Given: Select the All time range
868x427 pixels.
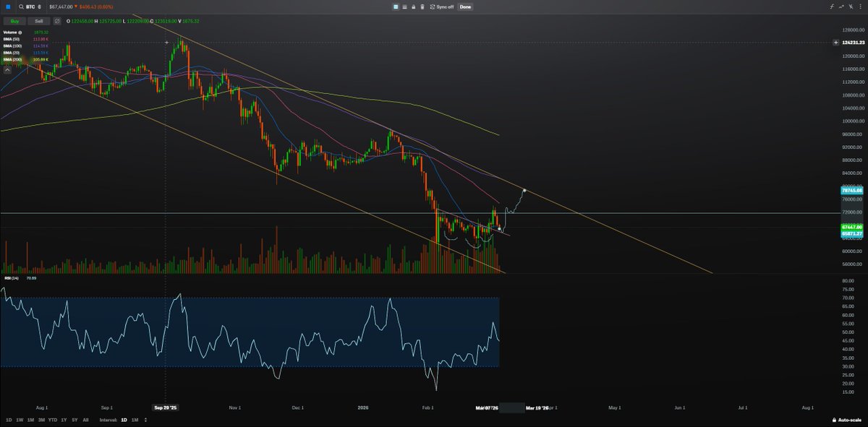Looking at the screenshot, I should (86, 420).
